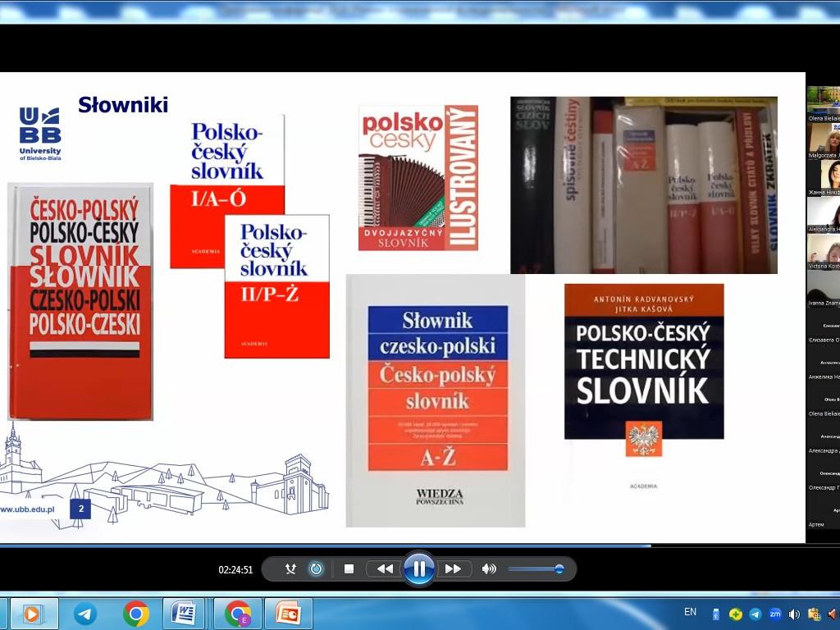
Task: Click the polsko český Ilustrovaný slovník cover
Action: (x=418, y=177)
